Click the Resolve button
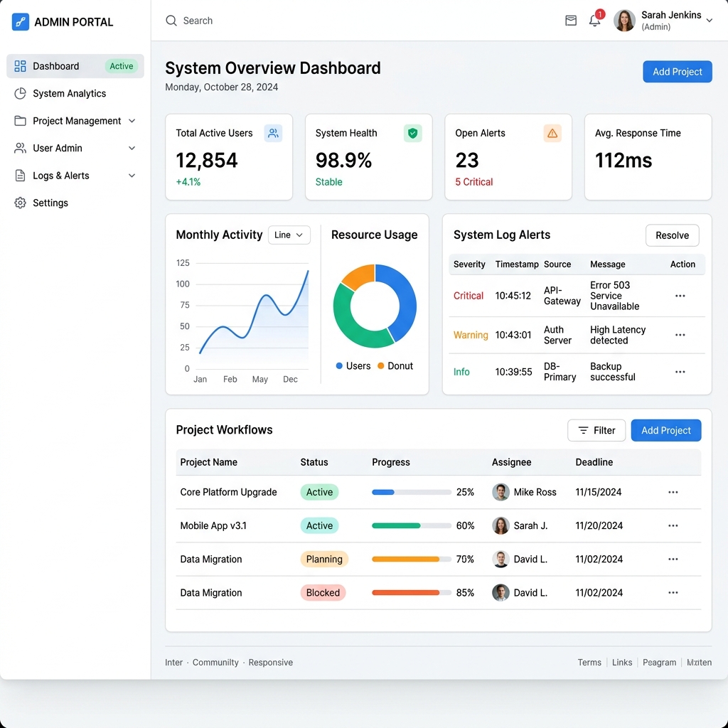Image resolution: width=728 pixels, height=728 pixels. 672,235
